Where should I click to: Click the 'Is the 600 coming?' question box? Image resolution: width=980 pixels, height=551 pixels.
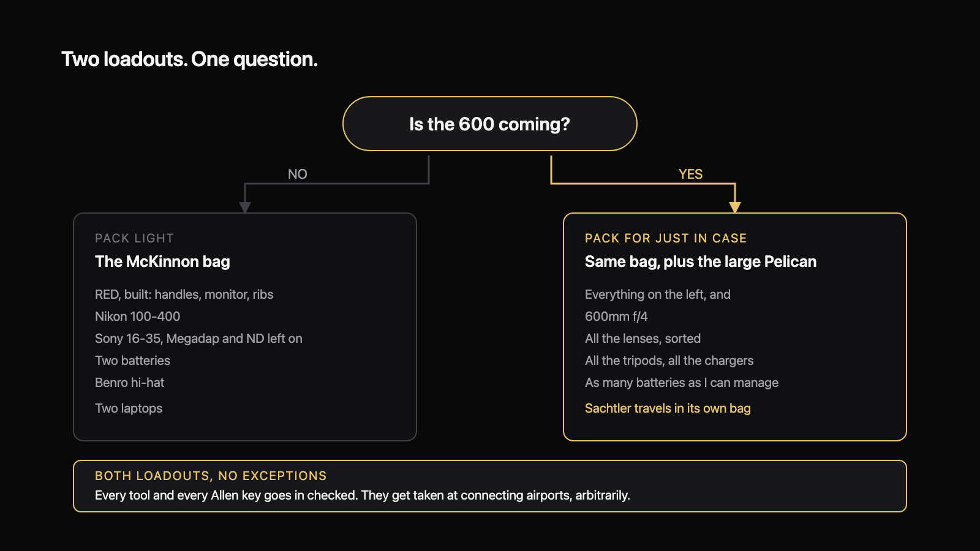(x=490, y=124)
